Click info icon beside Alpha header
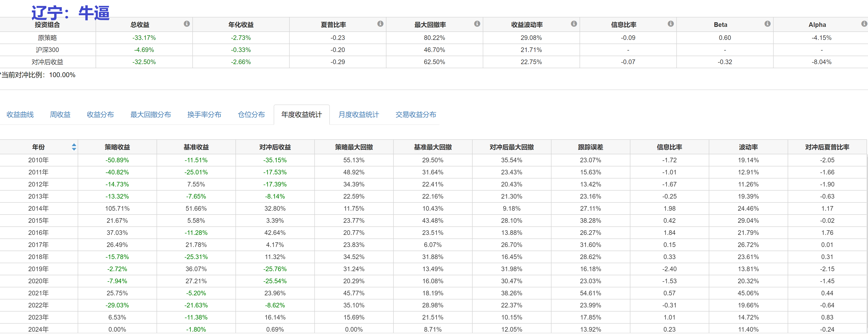This screenshot has height=335, width=868. (864, 24)
